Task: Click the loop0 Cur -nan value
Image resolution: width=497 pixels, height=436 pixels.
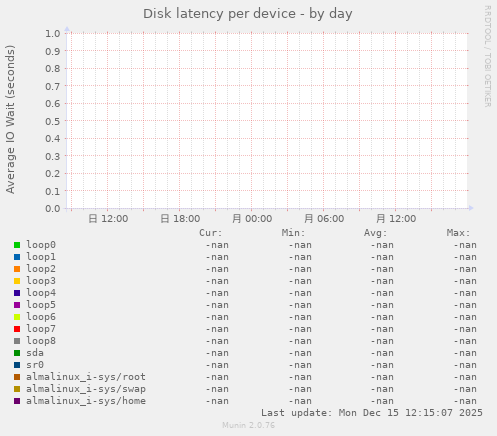Action: [217, 245]
